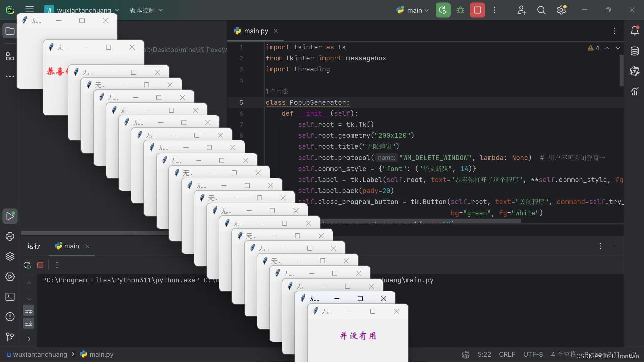The image size is (644, 362).
Task: Open the Git version control tool window
Action: pyautogui.click(x=10, y=336)
